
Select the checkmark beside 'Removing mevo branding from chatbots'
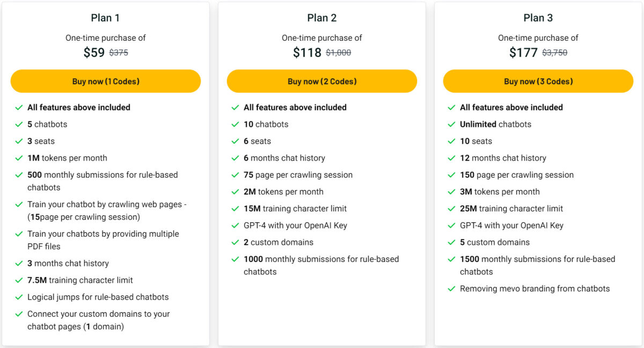click(x=451, y=288)
